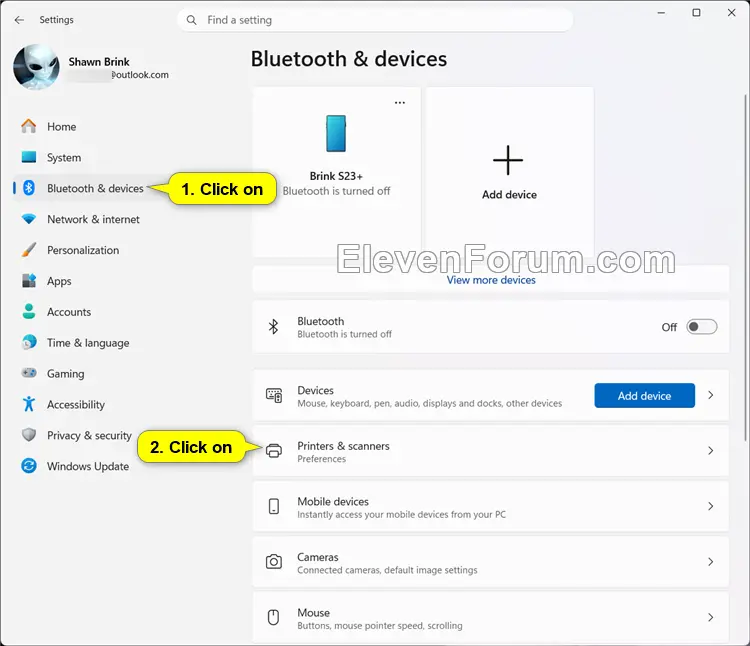Screen dimensions: 750x646
Task: Expand the Devices row chevron
Action: [711, 395]
